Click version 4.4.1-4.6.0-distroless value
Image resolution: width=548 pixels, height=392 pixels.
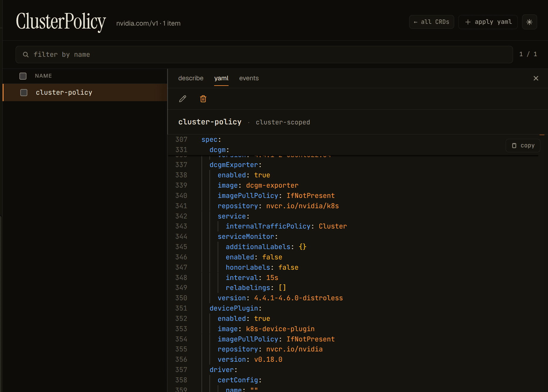click(299, 298)
